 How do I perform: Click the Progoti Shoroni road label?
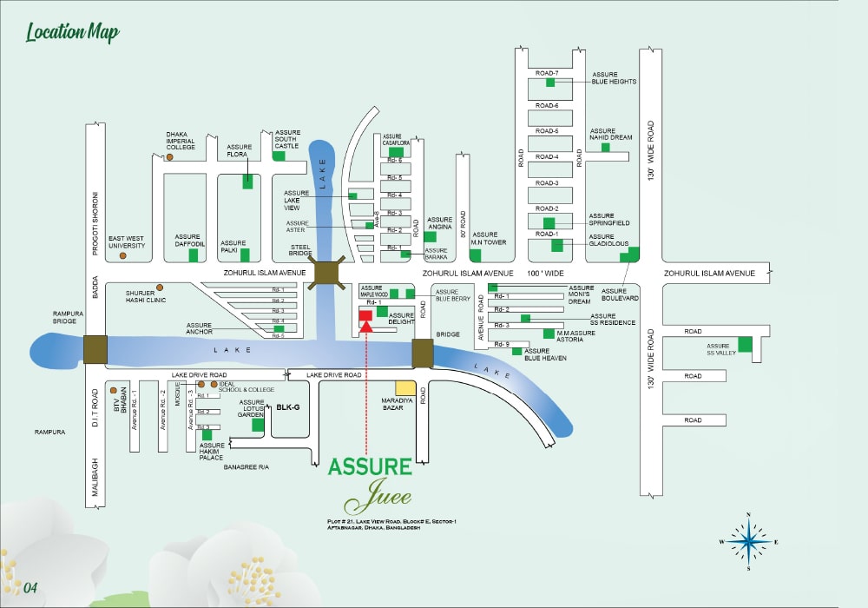click(95, 223)
